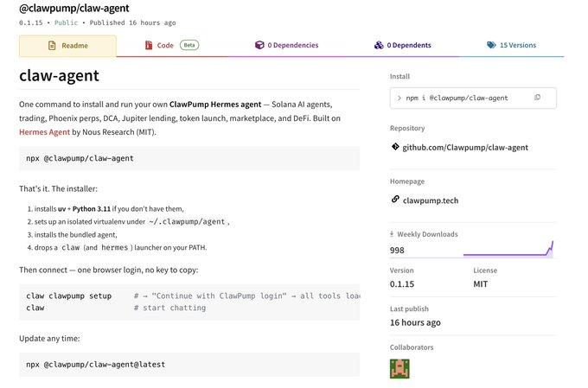Click the 'hermes' inline code
Viewport: 588px width, 388px height.
115,247
